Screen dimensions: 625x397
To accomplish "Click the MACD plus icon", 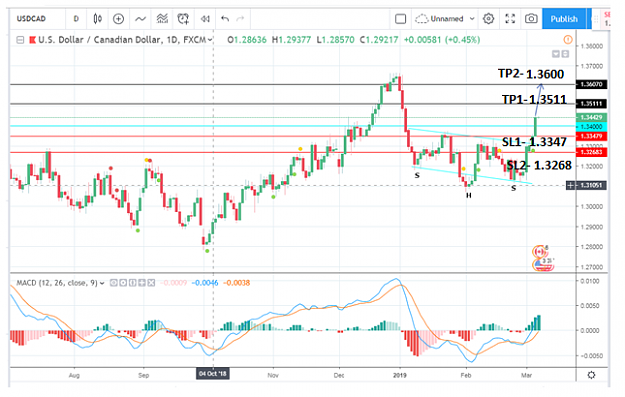I will [142, 283].
